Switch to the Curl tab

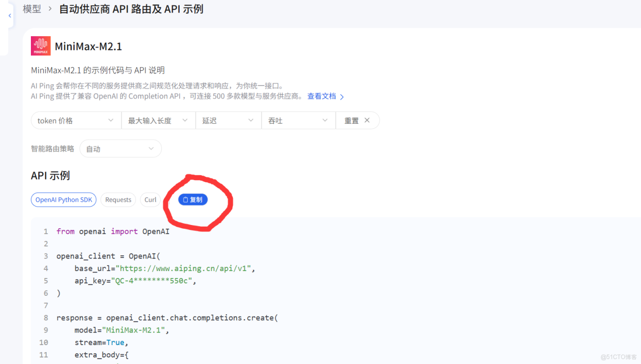coord(150,200)
